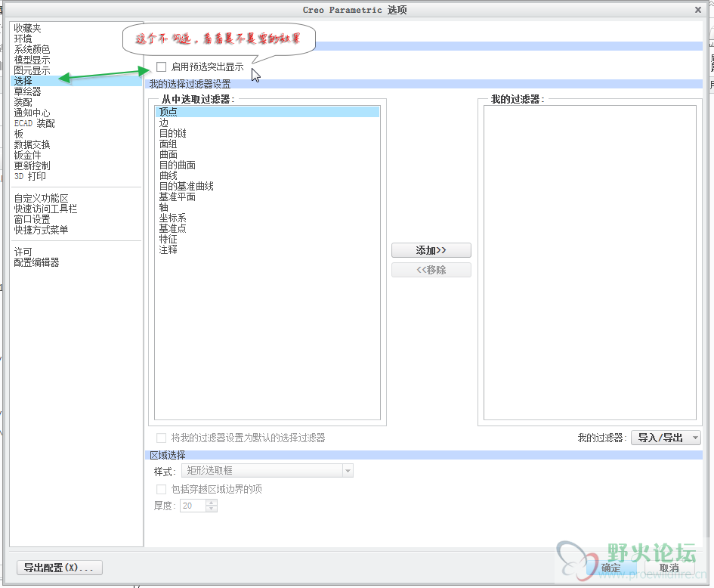Screen dimensions: 714x588
Task: Open the 收藏夹 category
Action: click(27, 28)
